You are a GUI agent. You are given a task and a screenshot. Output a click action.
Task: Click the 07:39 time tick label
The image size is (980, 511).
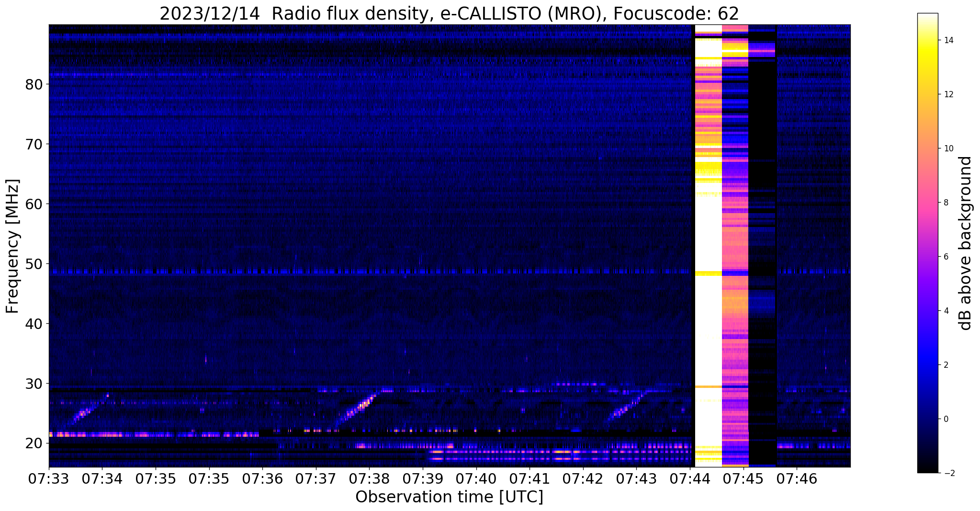point(423,479)
